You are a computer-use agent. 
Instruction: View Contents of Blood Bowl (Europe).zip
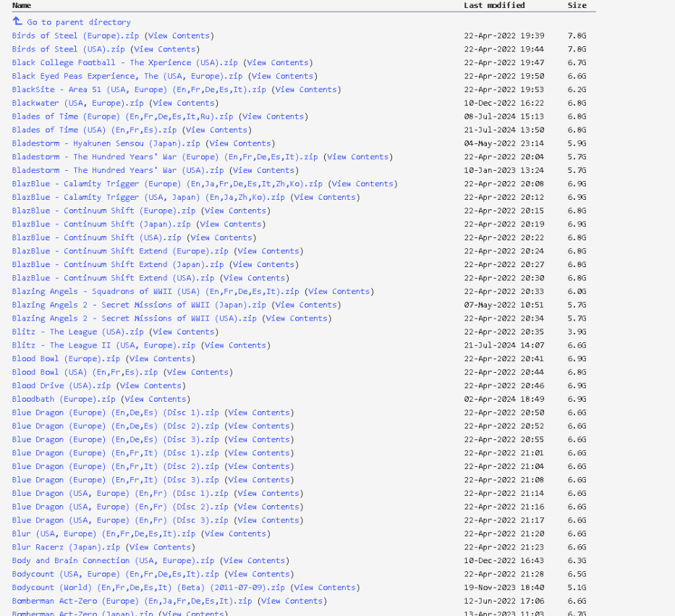coord(160,359)
